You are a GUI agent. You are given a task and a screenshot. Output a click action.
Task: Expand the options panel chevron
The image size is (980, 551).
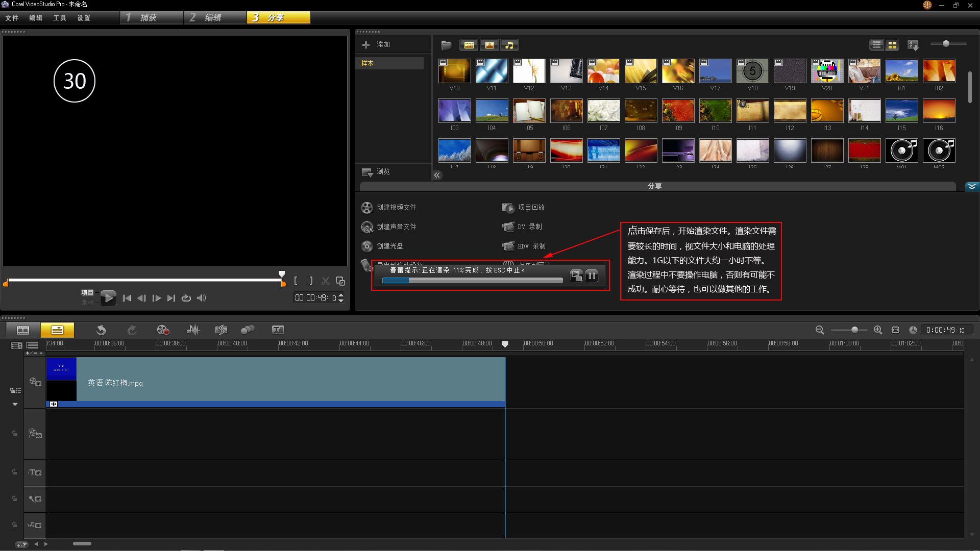(x=972, y=186)
